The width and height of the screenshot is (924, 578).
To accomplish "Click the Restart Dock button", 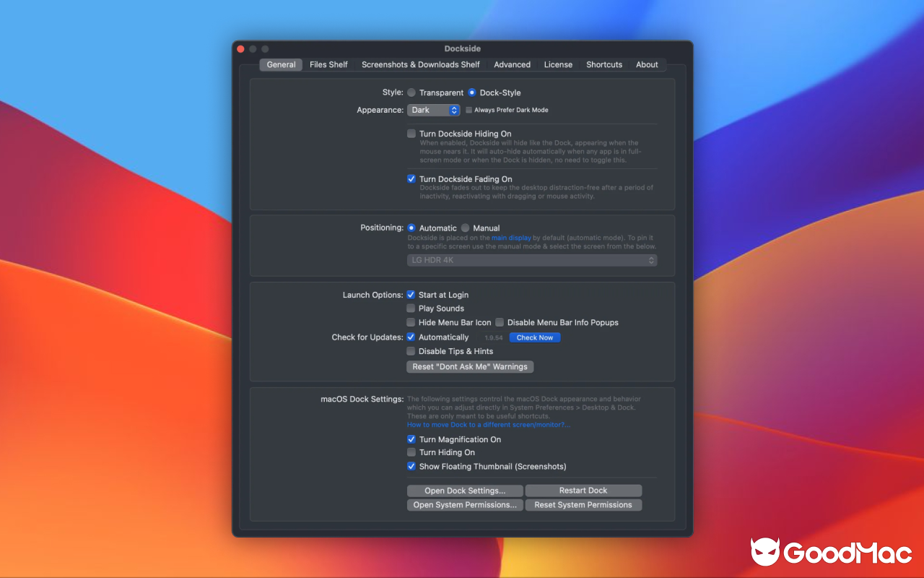I will tap(583, 490).
